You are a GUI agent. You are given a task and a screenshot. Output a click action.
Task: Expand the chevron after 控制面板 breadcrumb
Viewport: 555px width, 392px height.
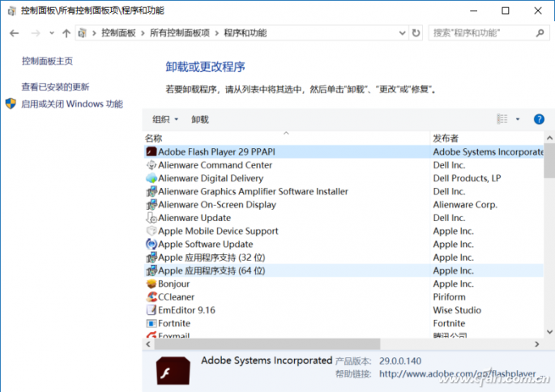(x=143, y=33)
